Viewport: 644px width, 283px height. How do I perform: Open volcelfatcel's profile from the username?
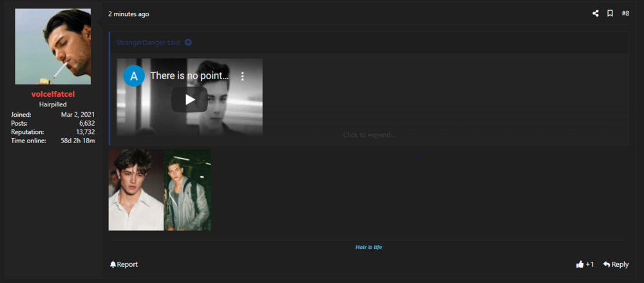(53, 94)
